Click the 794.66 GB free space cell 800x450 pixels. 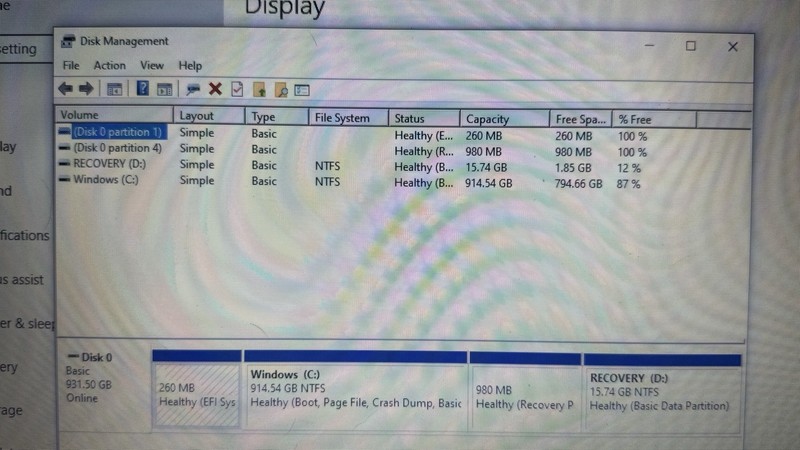click(x=579, y=183)
